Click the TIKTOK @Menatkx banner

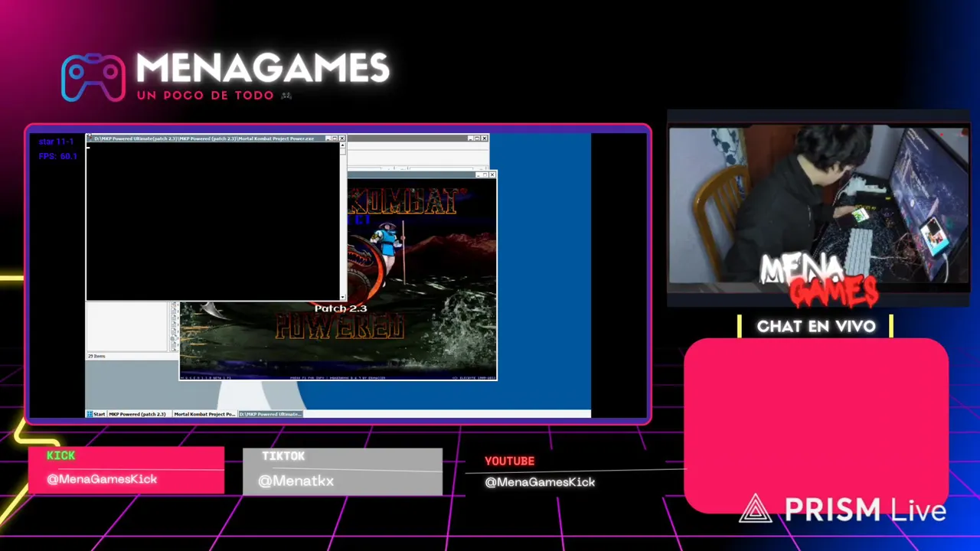tap(342, 471)
